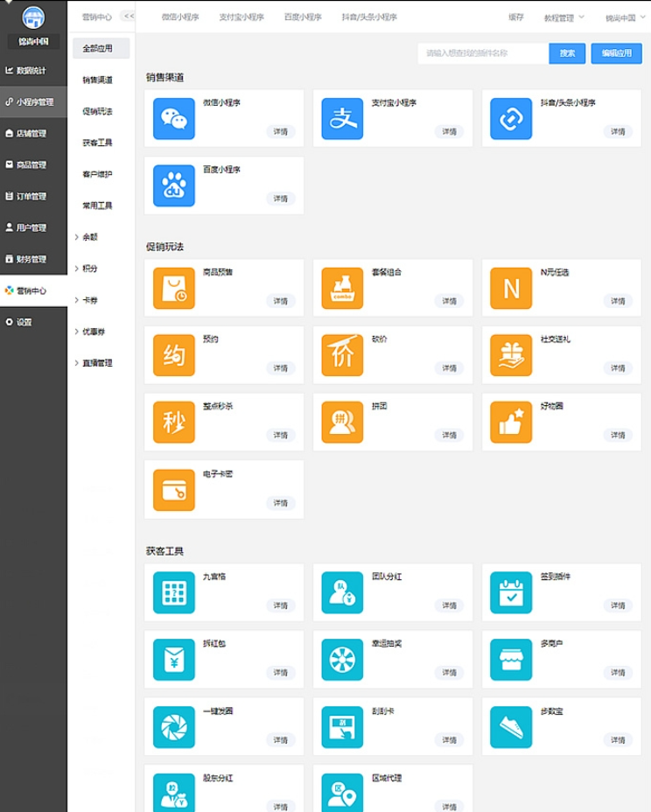Click the 团队分红 team dividend icon
This screenshot has width=651, height=812.
coord(342,592)
